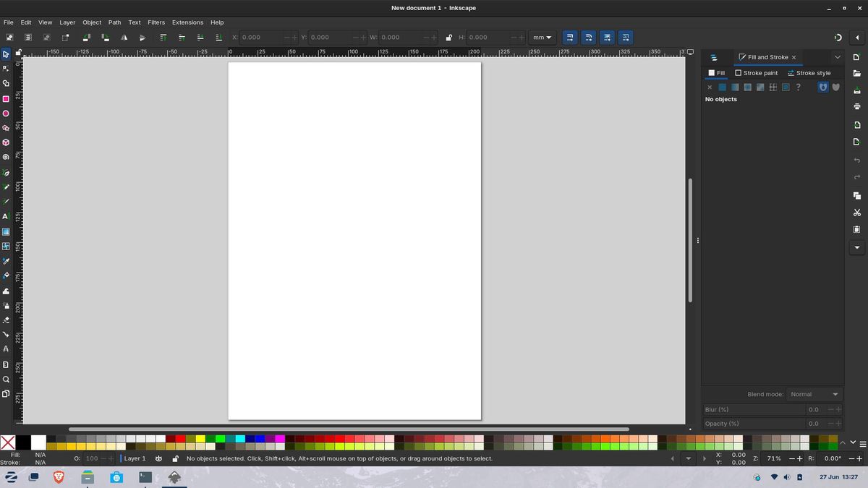Pick the red swatch in palette
Image resolution: width=868 pixels, height=488 pixels.
180,438
